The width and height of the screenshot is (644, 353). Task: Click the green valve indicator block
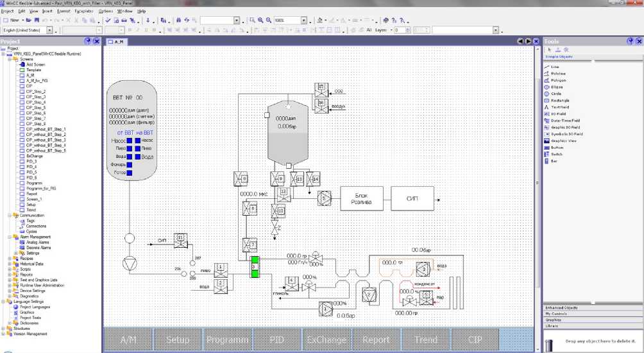(x=254, y=266)
